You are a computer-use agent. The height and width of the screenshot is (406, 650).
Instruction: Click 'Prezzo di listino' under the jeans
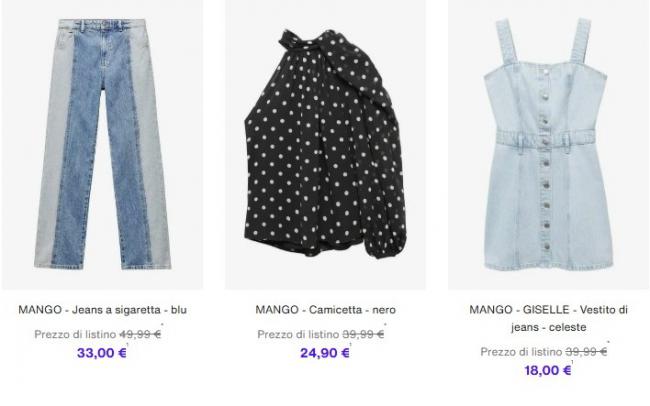pyautogui.click(x=75, y=334)
